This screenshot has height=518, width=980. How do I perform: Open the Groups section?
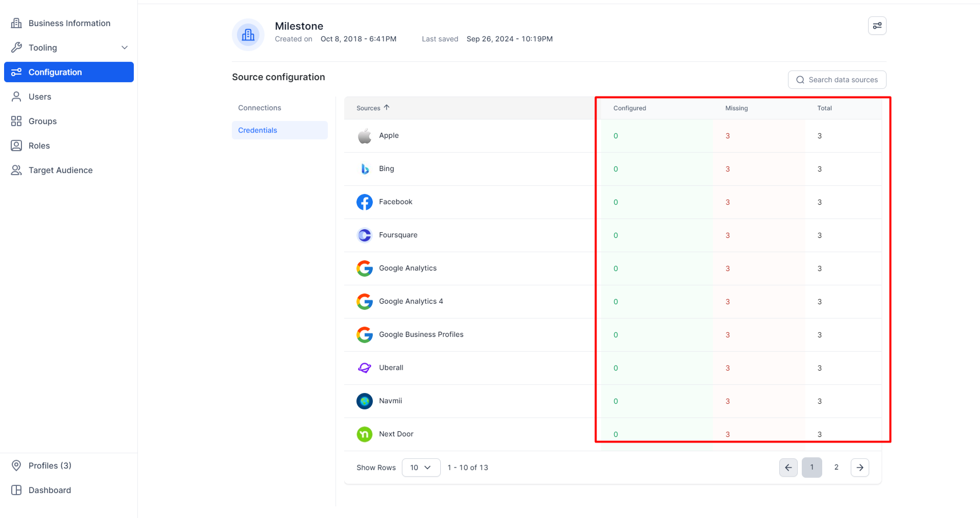pos(69,121)
